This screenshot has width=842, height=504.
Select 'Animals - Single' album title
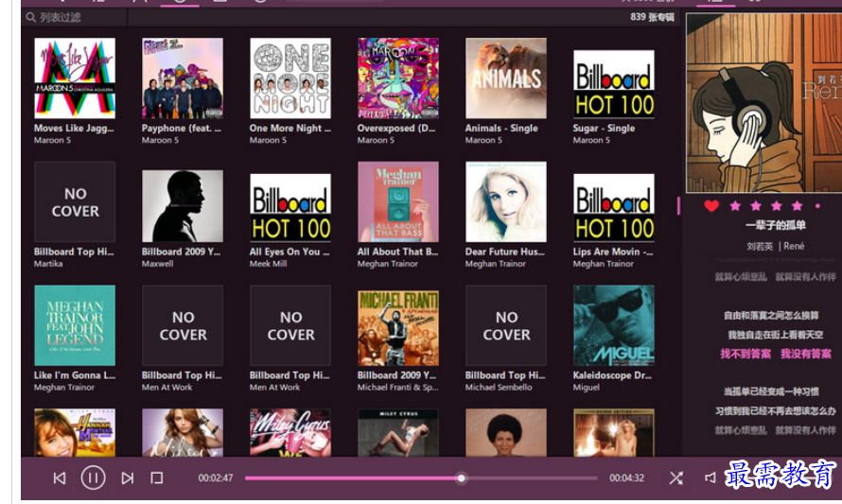pos(501,129)
